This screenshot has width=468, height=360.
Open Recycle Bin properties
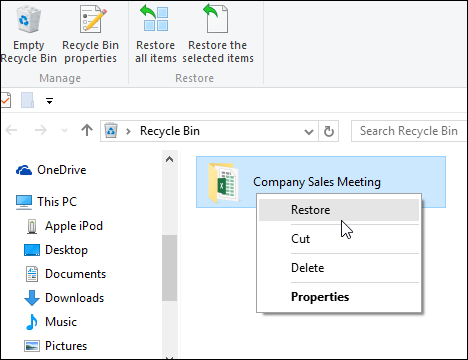click(x=90, y=35)
